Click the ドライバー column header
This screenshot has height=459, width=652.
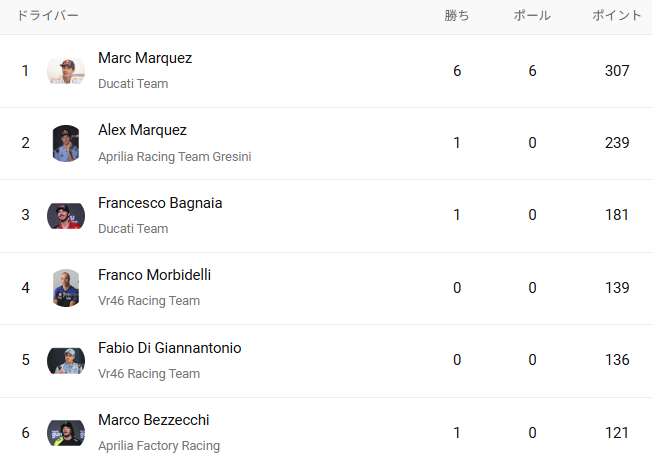(48, 16)
